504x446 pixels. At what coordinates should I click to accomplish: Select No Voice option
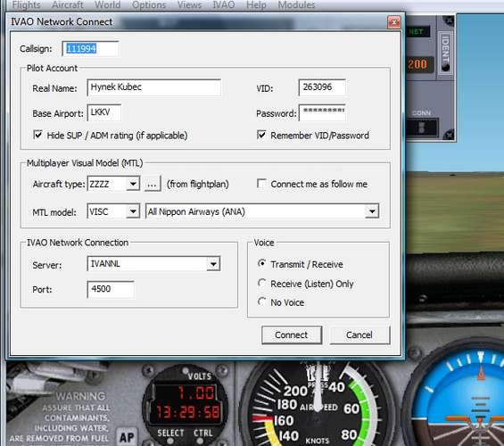(x=262, y=301)
